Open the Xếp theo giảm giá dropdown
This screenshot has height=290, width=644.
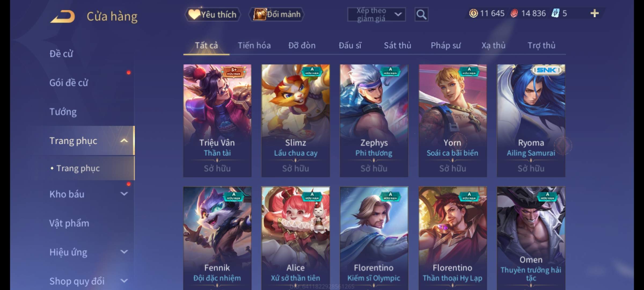[376, 15]
